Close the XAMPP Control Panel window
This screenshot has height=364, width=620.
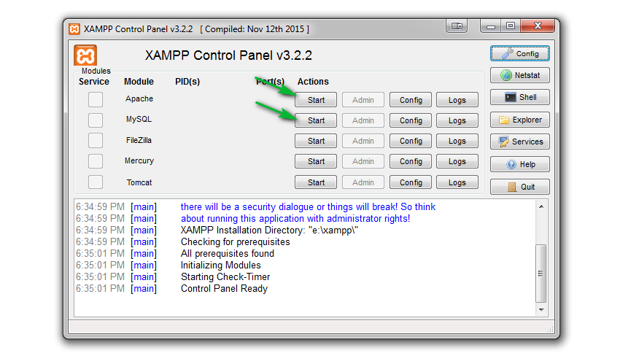(x=538, y=26)
